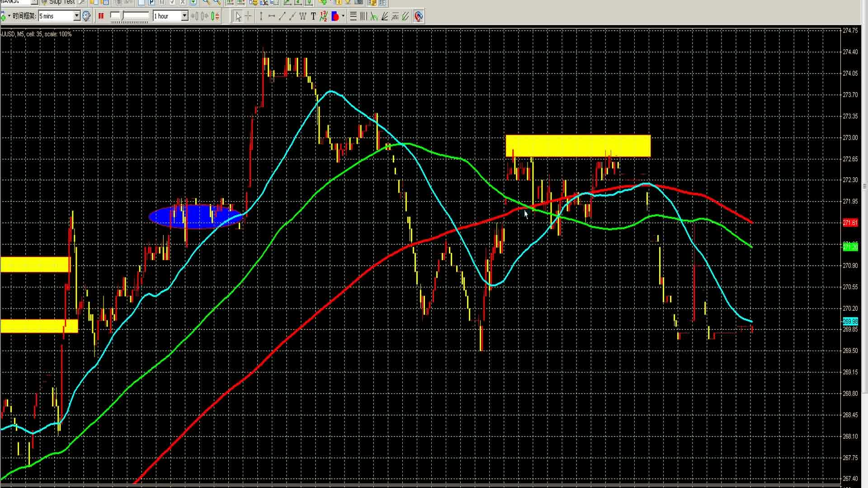Select the pitchfork tool
Viewport: 868px width, 488px height.
[x=405, y=17]
